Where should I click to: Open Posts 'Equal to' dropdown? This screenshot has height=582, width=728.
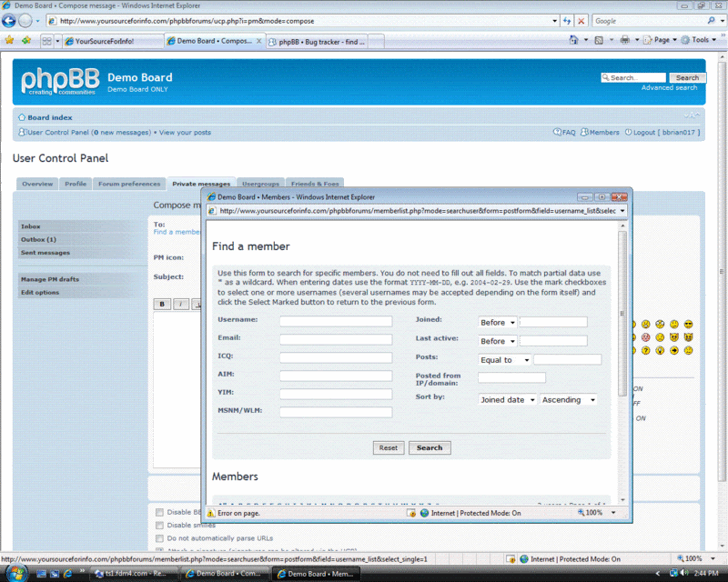click(x=505, y=360)
